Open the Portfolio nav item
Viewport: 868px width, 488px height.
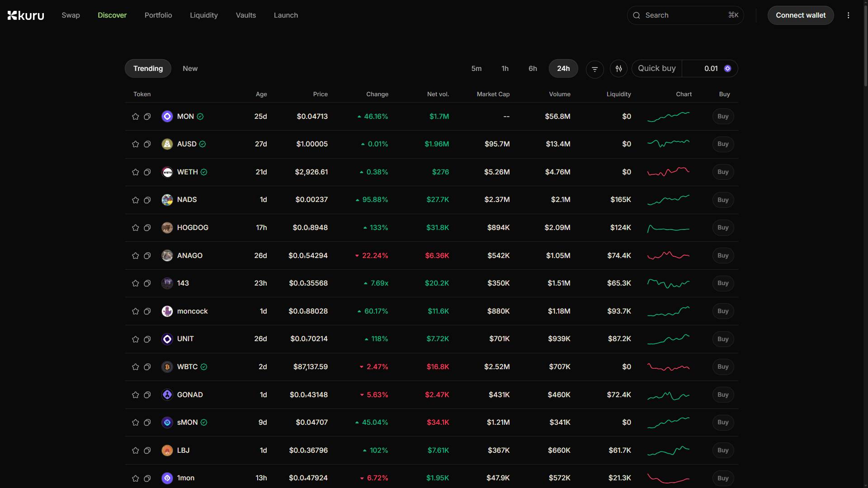pos(158,15)
